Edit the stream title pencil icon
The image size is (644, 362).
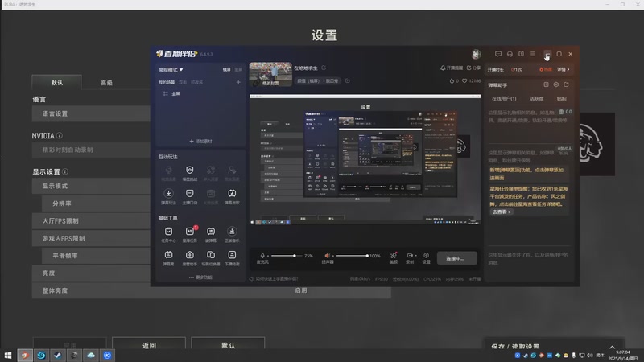point(324,68)
